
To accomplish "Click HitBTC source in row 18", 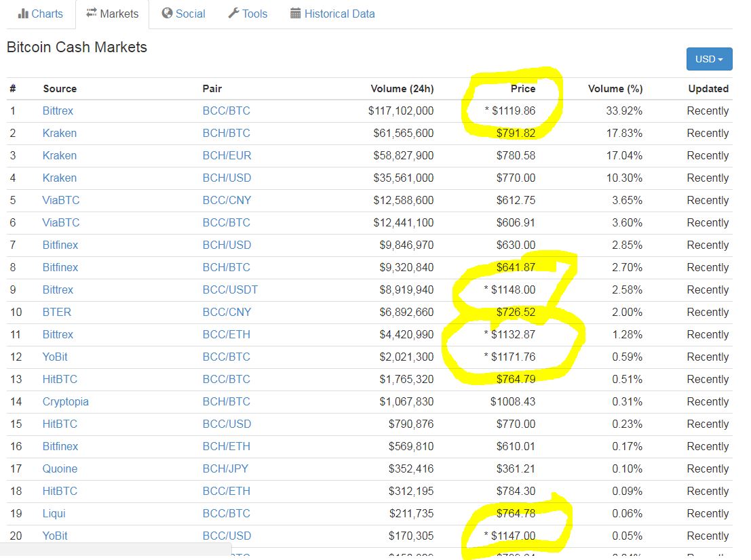I will [60, 491].
